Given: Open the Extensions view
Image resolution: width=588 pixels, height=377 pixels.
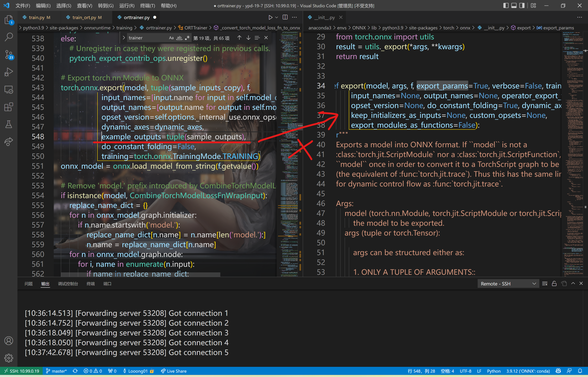Looking at the screenshot, I should click(x=9, y=107).
